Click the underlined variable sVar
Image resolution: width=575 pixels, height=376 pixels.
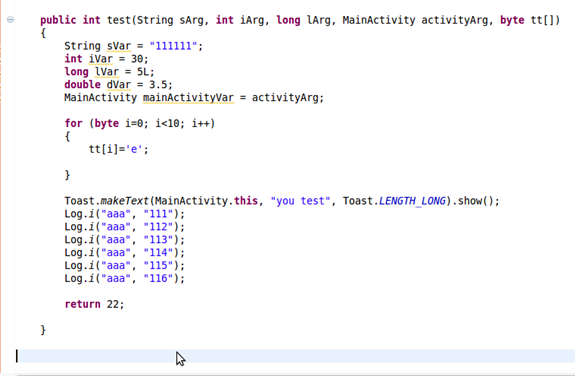coord(118,46)
